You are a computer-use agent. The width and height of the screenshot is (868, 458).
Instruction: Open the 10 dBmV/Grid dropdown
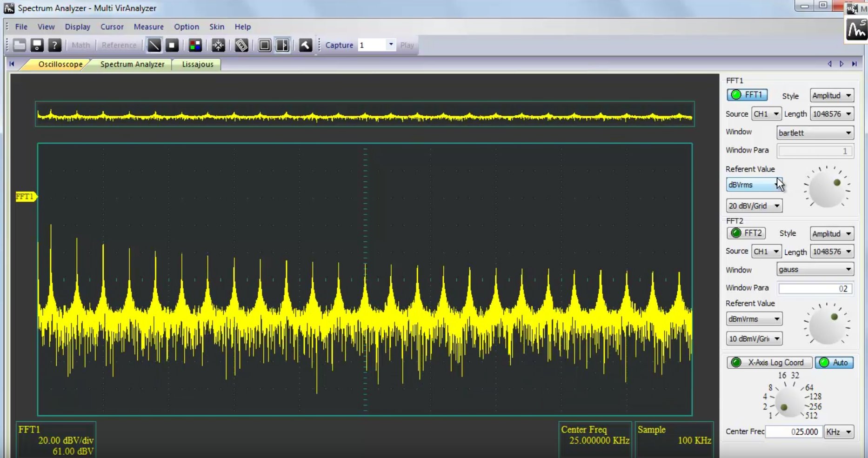(754, 339)
